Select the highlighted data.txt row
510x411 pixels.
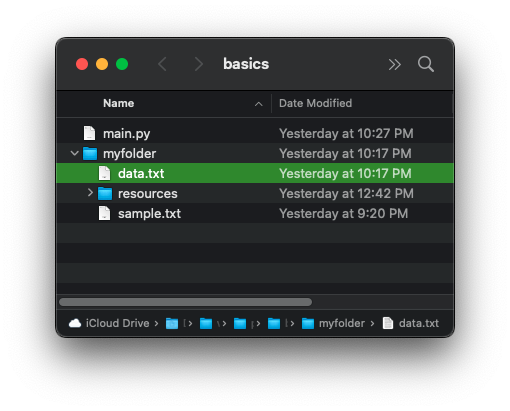(x=255, y=173)
